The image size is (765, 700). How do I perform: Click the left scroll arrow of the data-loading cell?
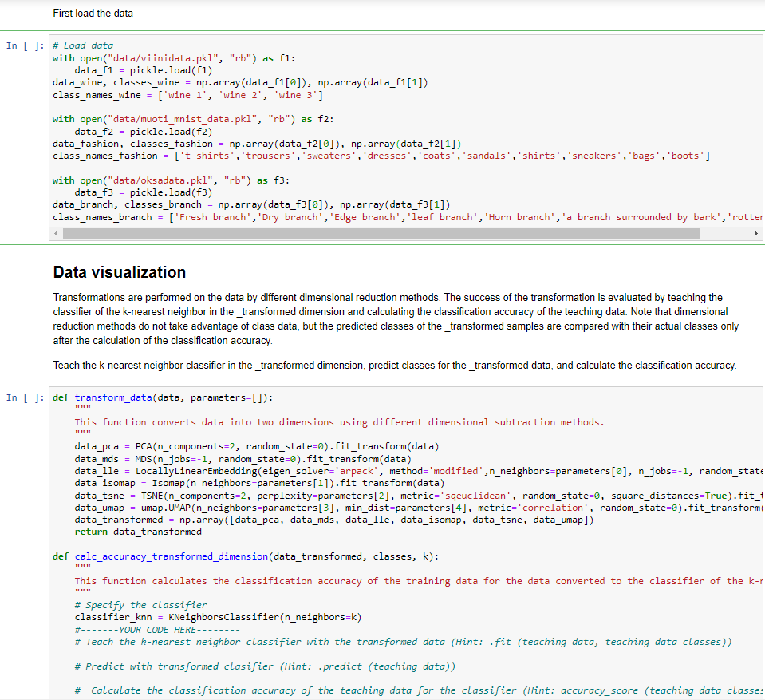(x=55, y=232)
